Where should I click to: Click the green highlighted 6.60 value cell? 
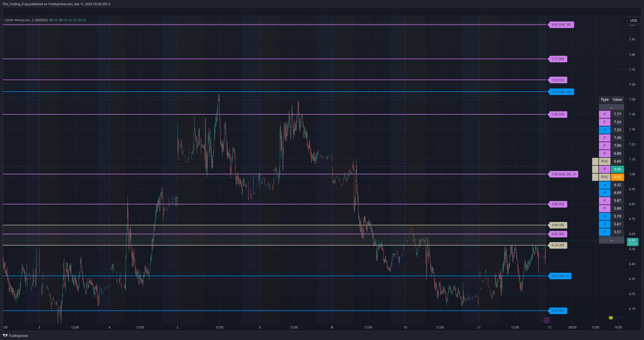pos(617,169)
